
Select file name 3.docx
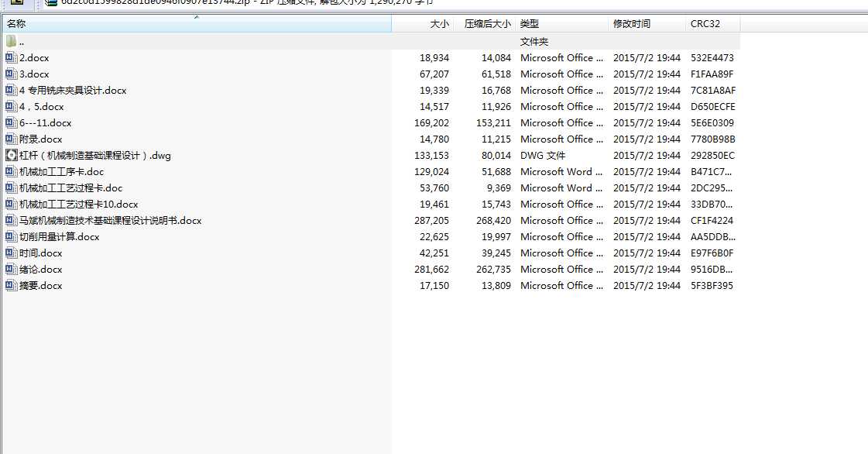tap(34, 74)
